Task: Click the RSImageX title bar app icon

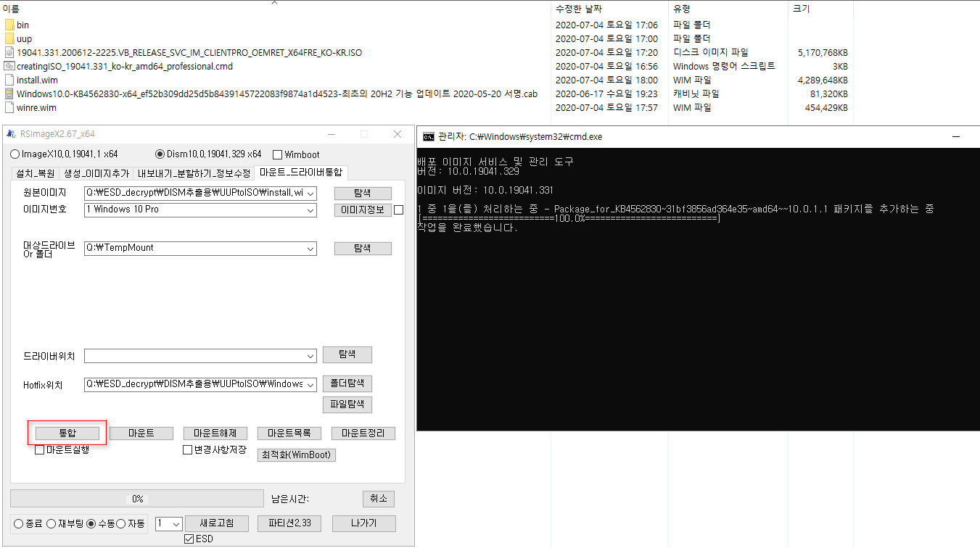Action: tap(11, 134)
